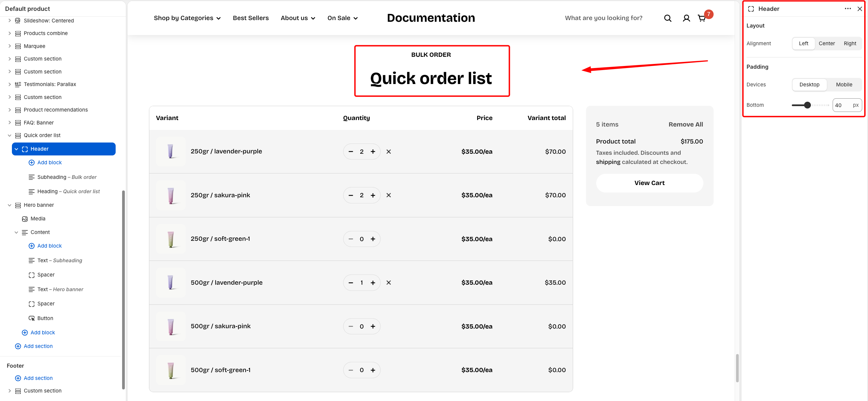Click the Documentation store logo
Image resolution: width=868 pixels, height=401 pixels.
coord(431,18)
